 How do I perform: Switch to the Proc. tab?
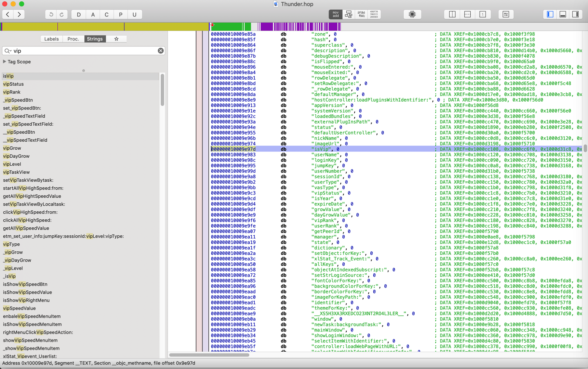point(73,39)
